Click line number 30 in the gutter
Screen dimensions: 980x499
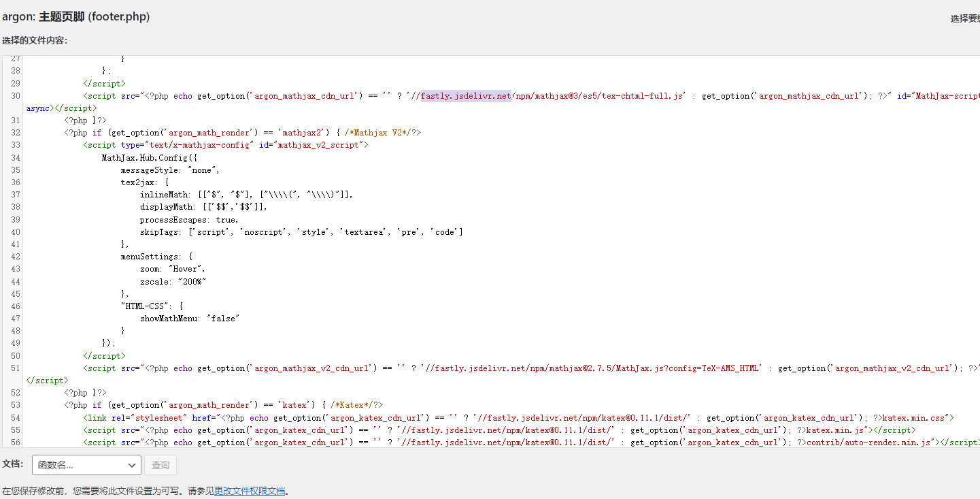pos(15,96)
